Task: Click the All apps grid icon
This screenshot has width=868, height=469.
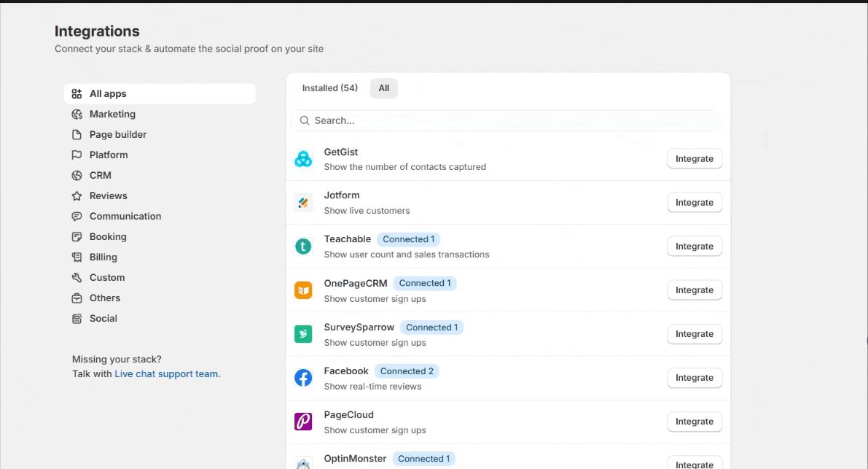Action: point(77,93)
